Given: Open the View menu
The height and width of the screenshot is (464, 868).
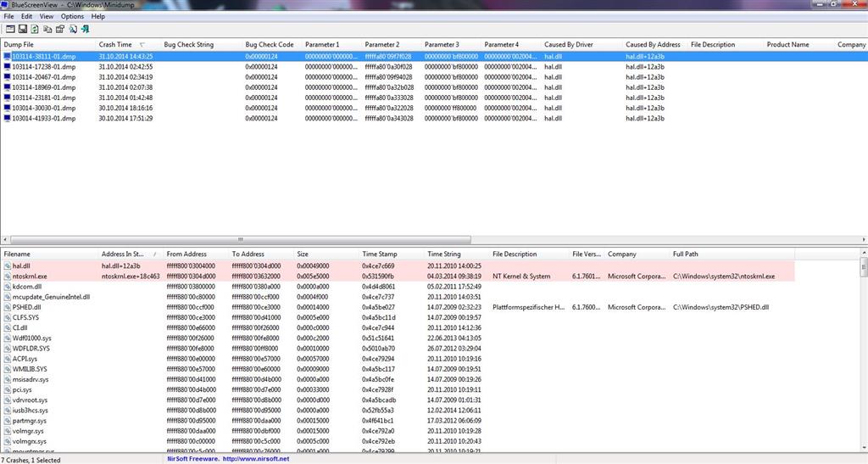Looking at the screenshot, I should point(47,17).
